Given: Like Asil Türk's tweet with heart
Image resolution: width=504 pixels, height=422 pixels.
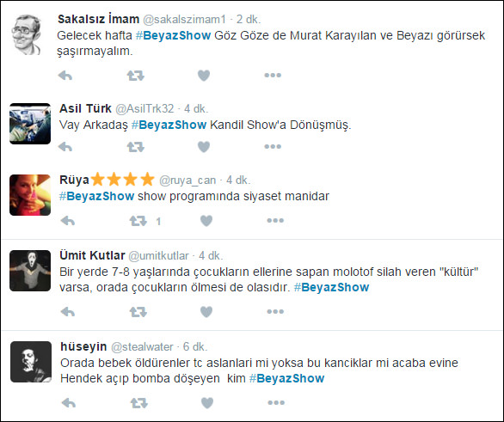Looking at the screenshot, I should point(204,147).
